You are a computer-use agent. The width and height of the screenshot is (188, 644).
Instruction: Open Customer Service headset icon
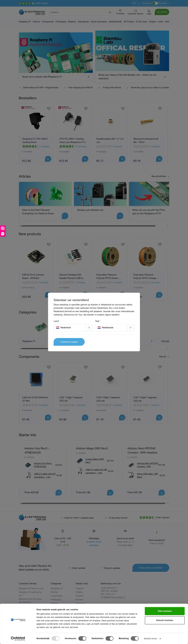(135, 11)
